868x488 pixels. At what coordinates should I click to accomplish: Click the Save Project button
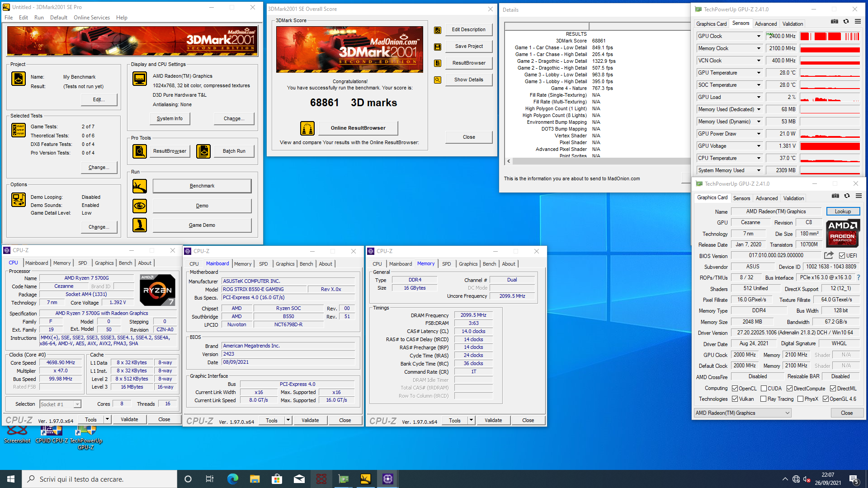[x=469, y=46]
